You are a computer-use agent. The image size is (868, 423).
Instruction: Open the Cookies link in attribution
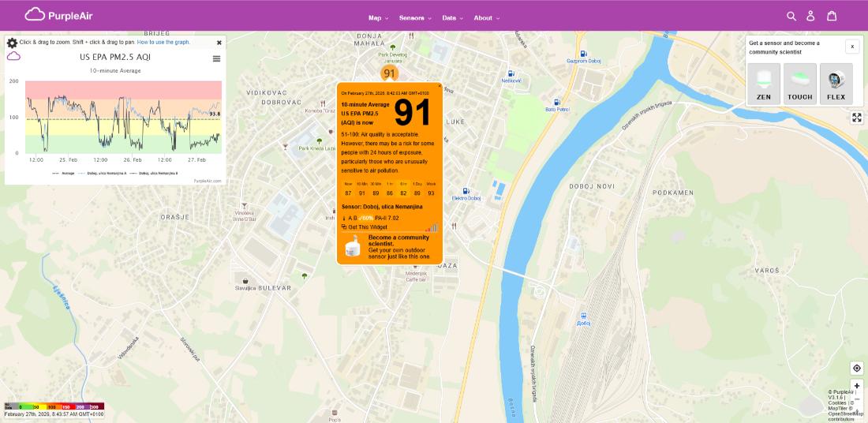836,403
